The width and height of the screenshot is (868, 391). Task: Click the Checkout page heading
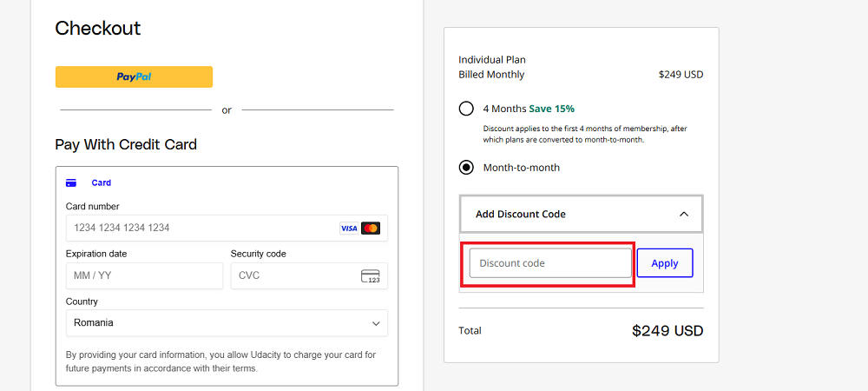click(x=98, y=29)
